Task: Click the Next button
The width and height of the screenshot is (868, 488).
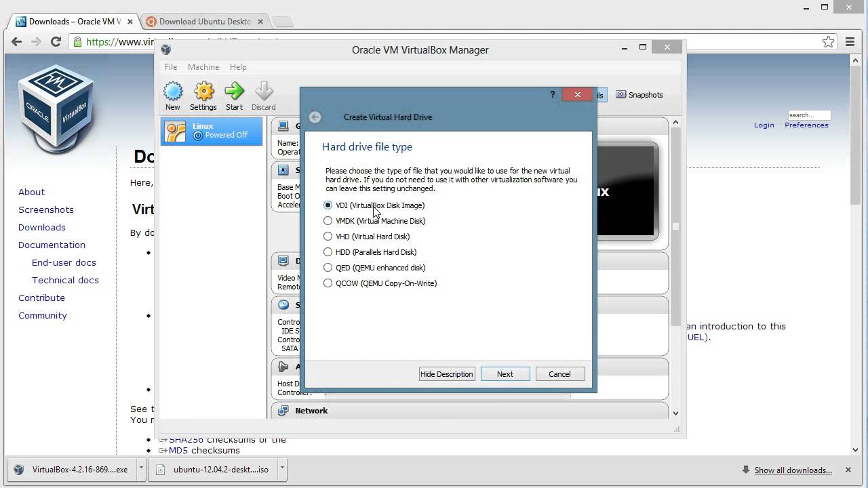Action: tap(505, 374)
